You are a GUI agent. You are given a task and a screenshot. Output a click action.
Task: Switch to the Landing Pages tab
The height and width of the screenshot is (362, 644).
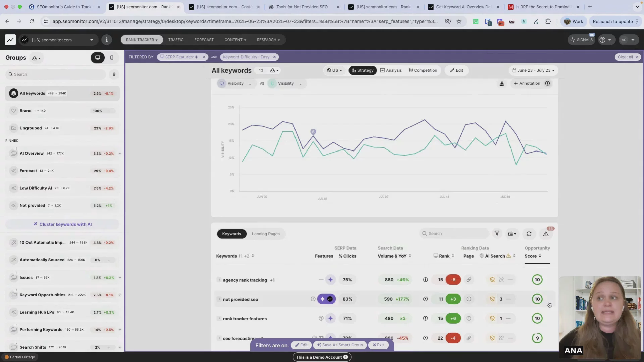coord(266,234)
